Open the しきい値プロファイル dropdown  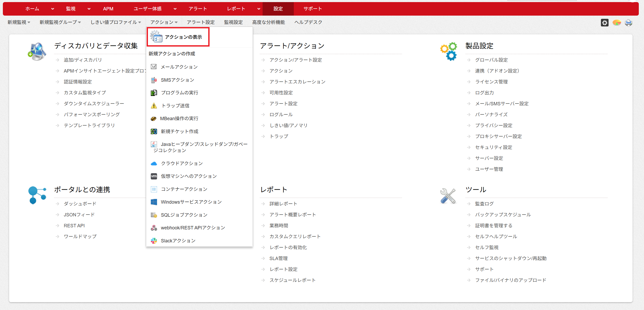116,22
